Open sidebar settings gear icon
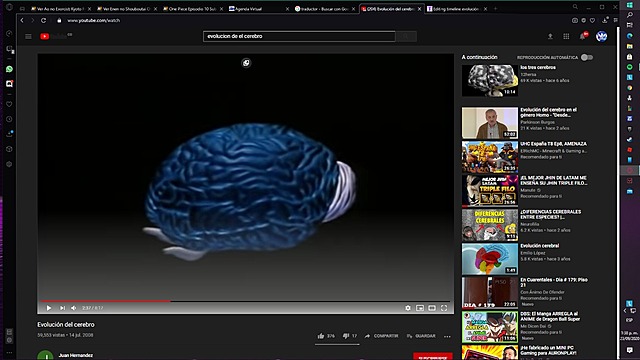The height and width of the screenshot is (360, 640). coord(9,164)
